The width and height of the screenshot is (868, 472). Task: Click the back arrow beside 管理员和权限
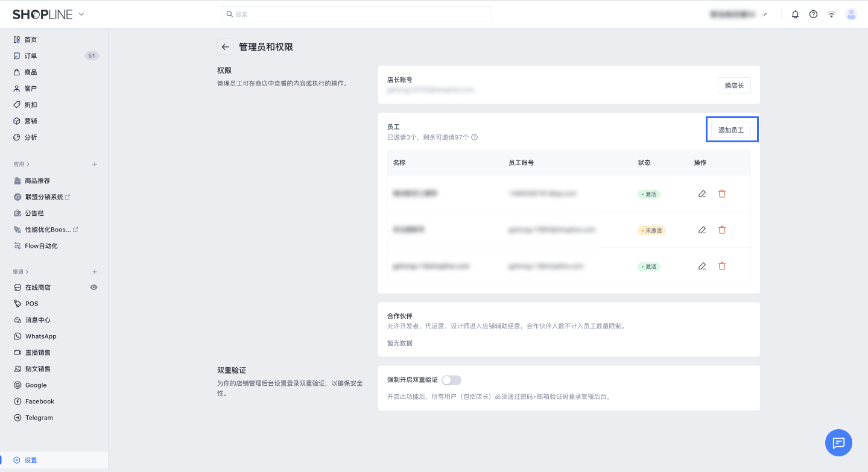(225, 47)
